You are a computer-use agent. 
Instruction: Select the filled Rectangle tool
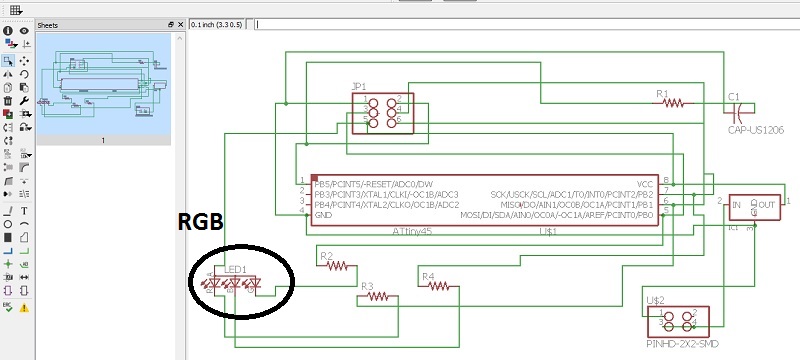(8, 237)
